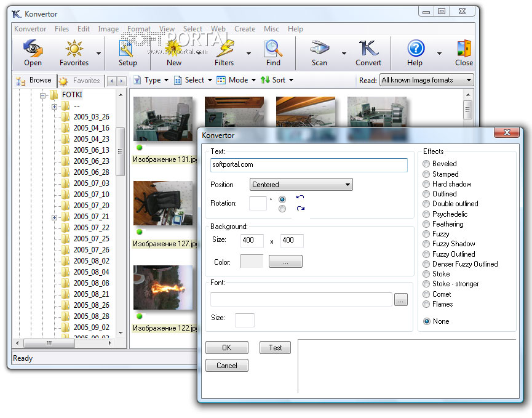Click the font browse ellipsis button
This screenshot has width=532, height=418.
pyautogui.click(x=401, y=299)
